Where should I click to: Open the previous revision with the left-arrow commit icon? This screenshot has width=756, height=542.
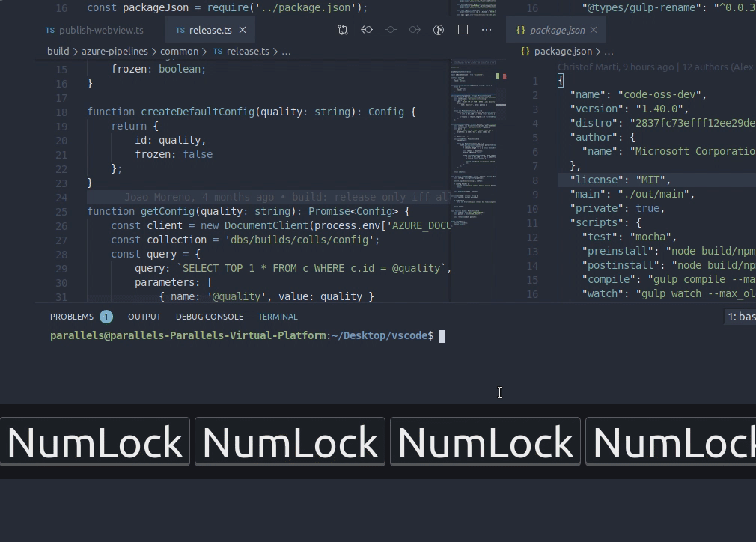367,30
